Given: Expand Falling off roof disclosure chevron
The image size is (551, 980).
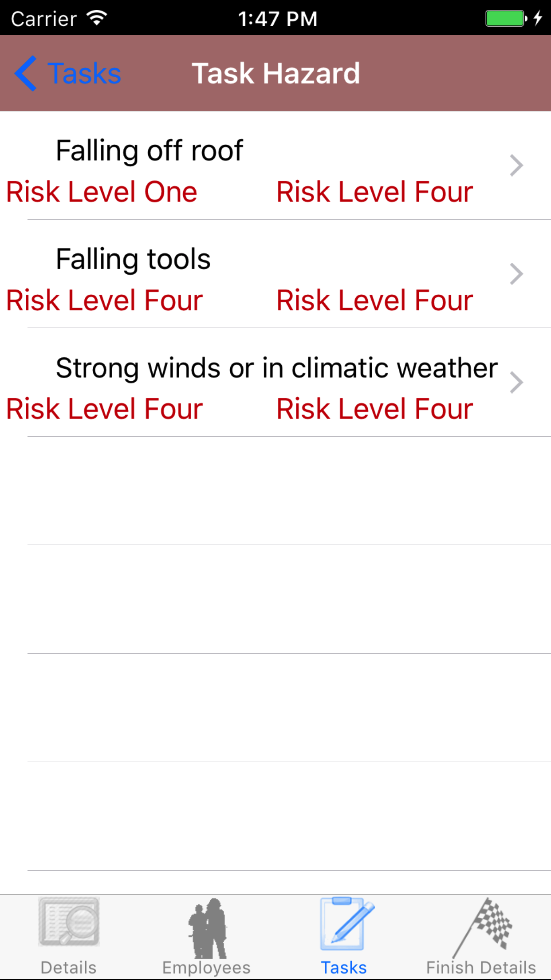Looking at the screenshot, I should 516,166.
